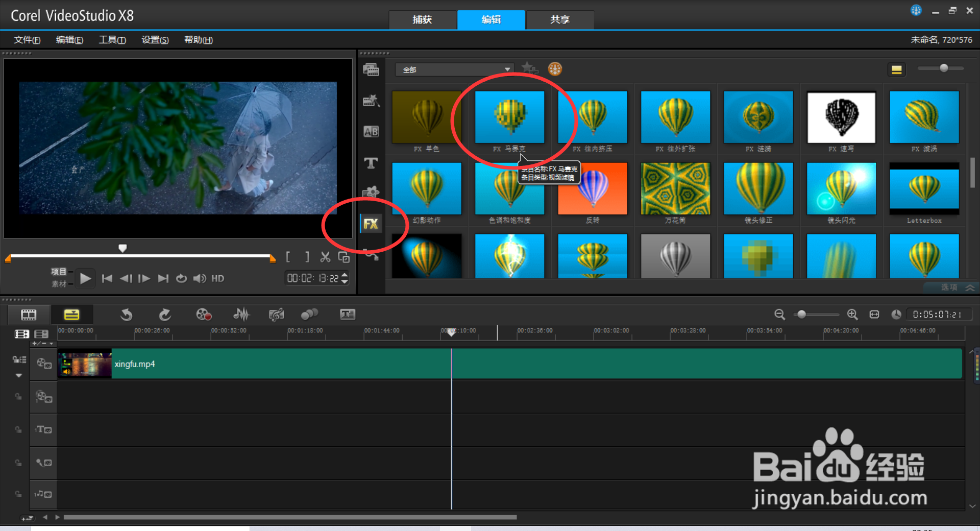Open the Title (T) library
Screen dimensions: 980x531
tap(371, 163)
